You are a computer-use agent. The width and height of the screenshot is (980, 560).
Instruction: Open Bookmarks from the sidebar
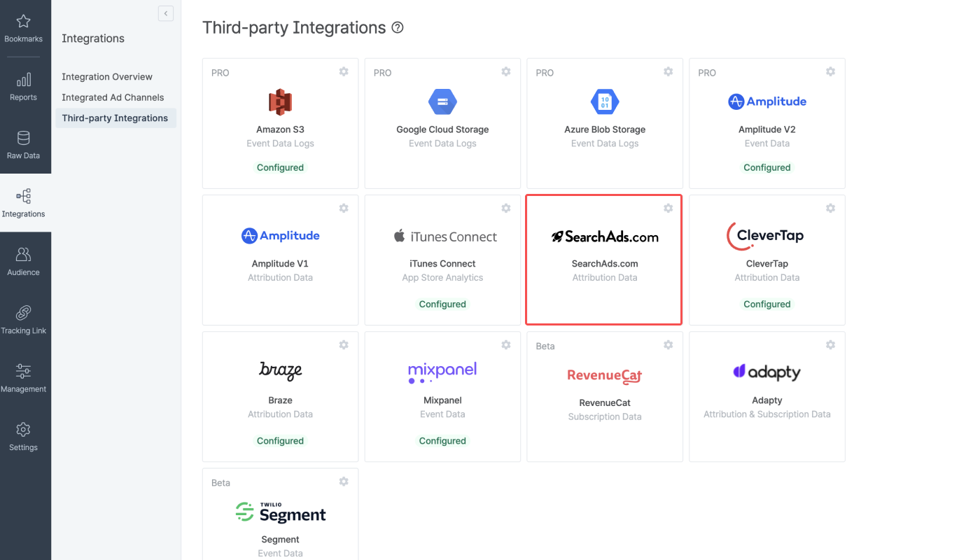(23, 29)
